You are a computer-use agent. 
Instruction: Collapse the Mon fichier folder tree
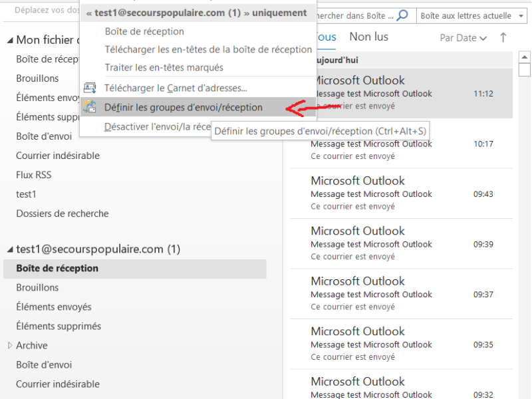click(x=10, y=41)
